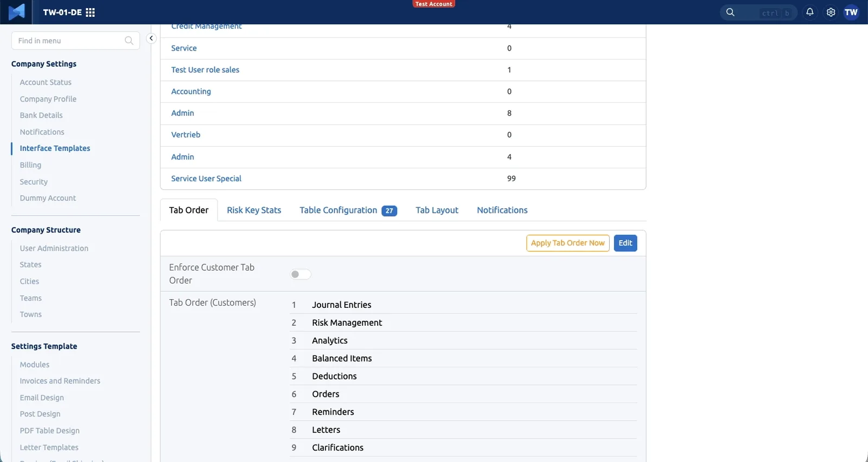The width and height of the screenshot is (868, 462).
Task: Focus the Find in menu search field
Action: pos(75,41)
